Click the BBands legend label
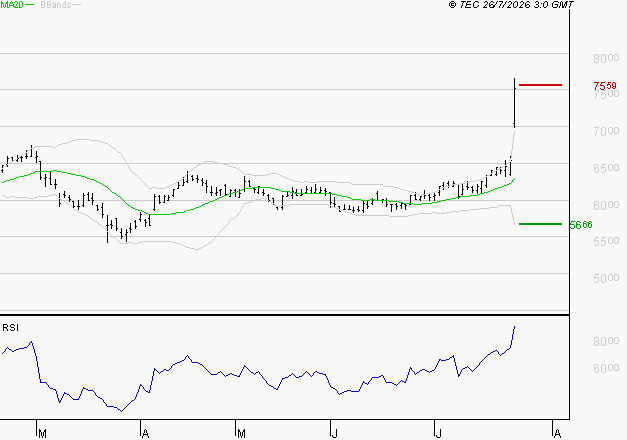The image size is (627, 440). coord(56,5)
